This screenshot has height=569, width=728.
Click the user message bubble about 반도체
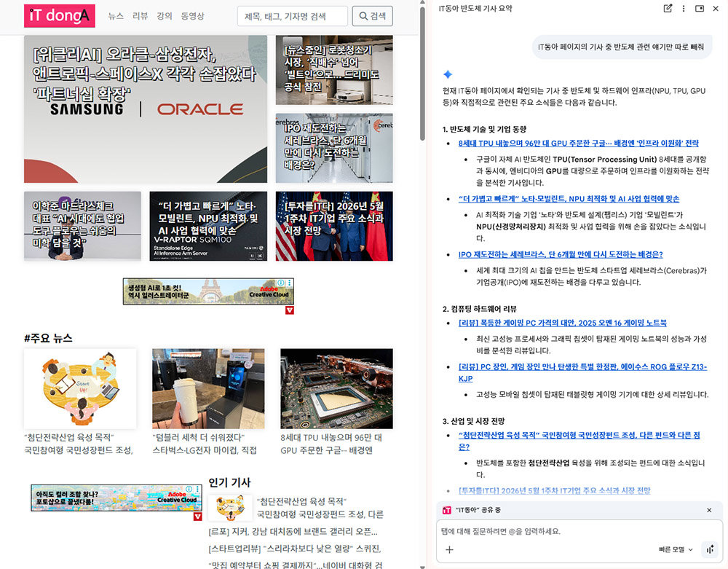(622, 47)
